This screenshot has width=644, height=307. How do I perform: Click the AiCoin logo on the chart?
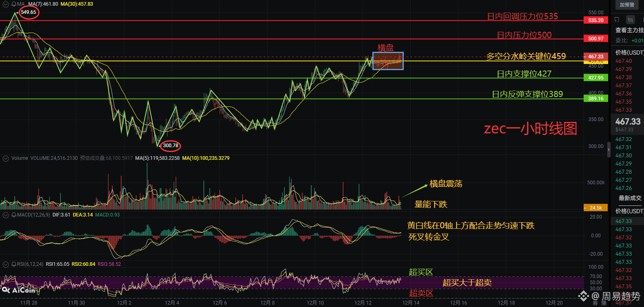click(x=19, y=290)
